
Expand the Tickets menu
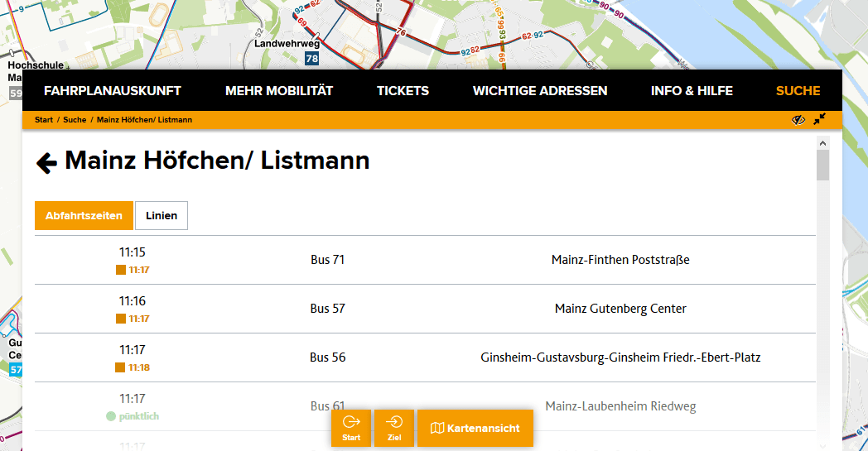(x=403, y=91)
